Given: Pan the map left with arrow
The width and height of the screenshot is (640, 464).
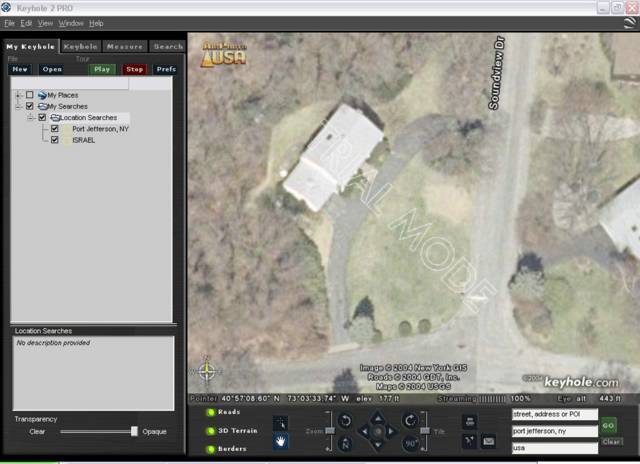Looking at the screenshot, I should tap(364, 431).
